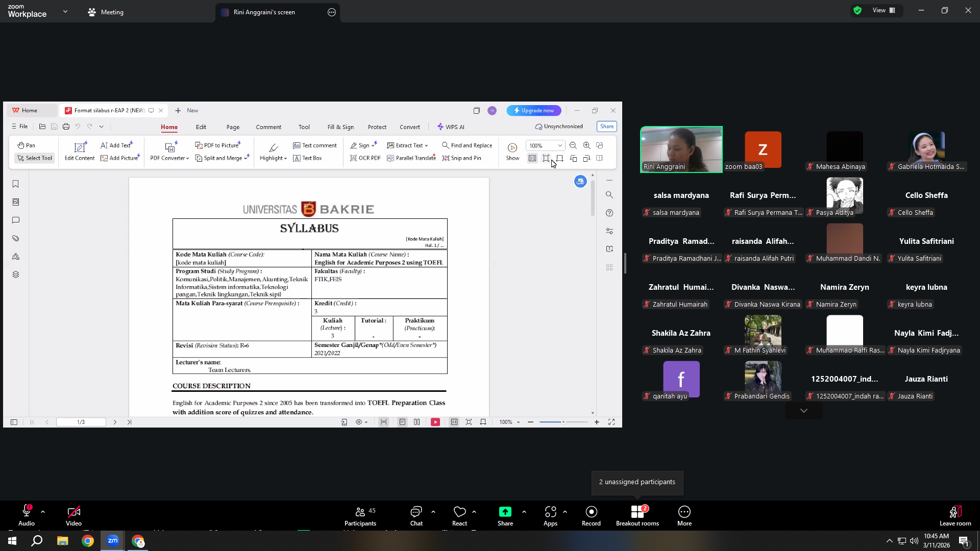
Task: Expand the audio options caret next to Audio
Action: tap(43, 512)
